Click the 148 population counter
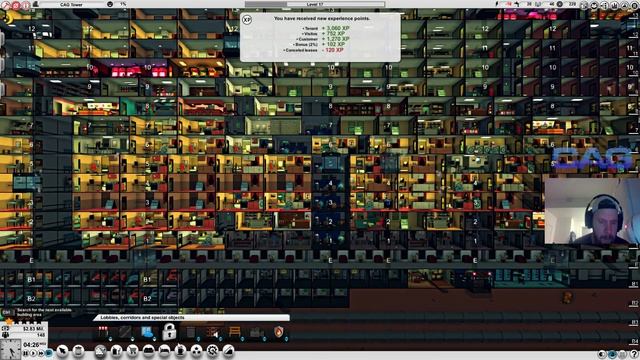 click(x=41, y=335)
